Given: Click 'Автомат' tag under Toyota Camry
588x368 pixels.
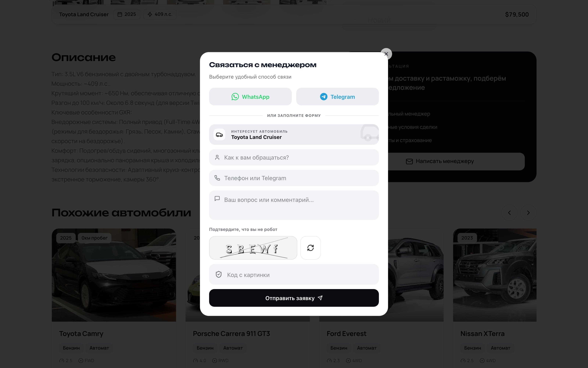Looking at the screenshot, I should click(99, 348).
